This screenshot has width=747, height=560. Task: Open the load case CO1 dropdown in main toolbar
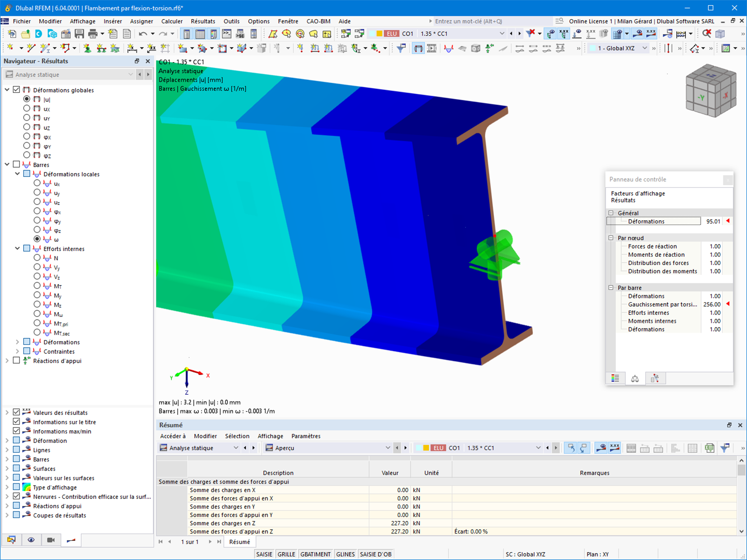pos(502,34)
